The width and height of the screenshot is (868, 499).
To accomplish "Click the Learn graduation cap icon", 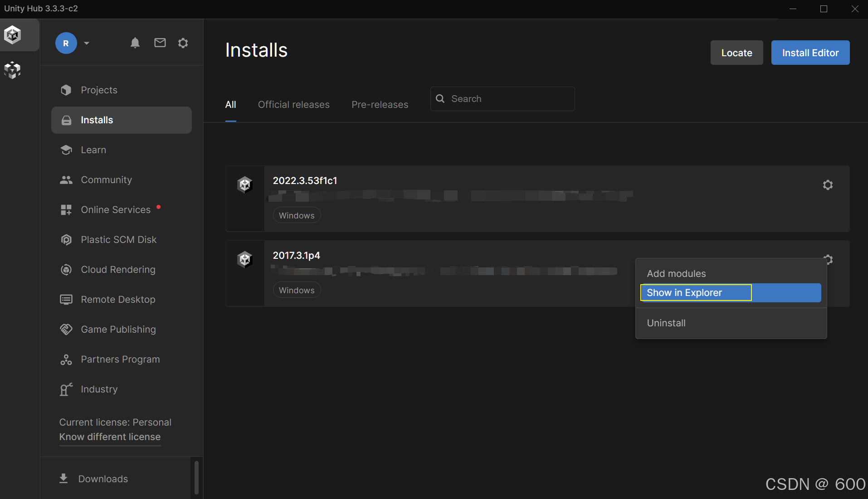I will [x=66, y=150].
